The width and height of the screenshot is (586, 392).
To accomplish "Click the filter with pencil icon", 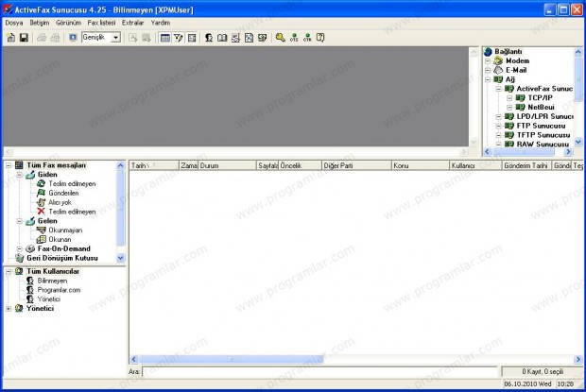I will coord(179,38).
